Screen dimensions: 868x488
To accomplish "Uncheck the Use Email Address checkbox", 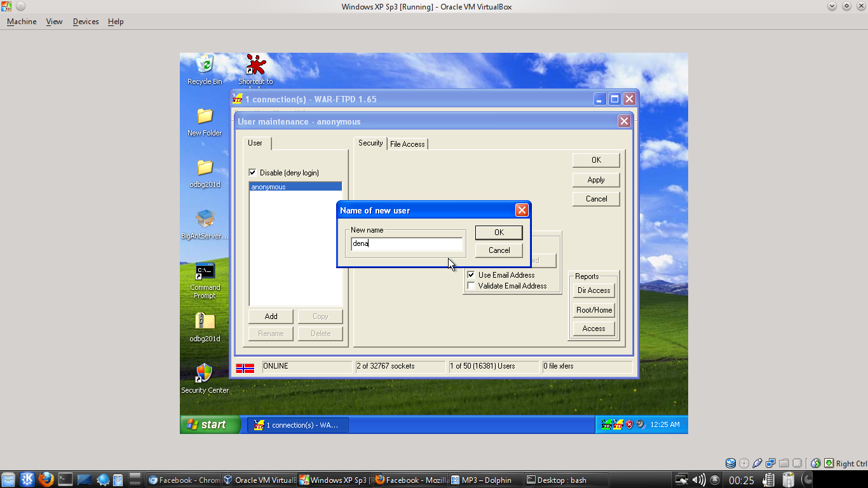I will click(x=471, y=275).
